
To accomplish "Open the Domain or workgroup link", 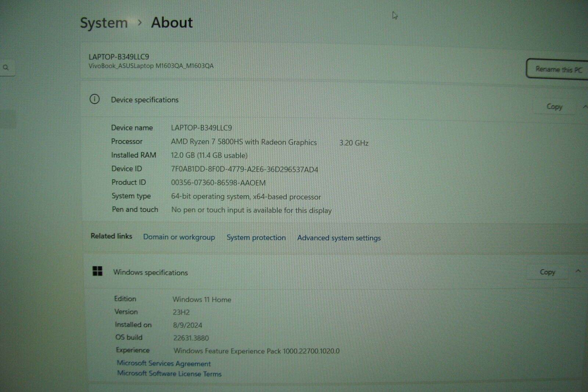I will point(179,237).
